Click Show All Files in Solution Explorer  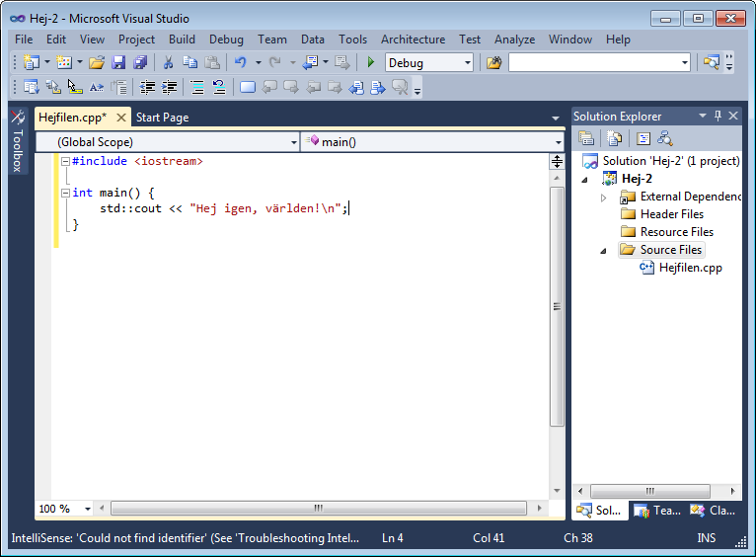tap(614, 138)
